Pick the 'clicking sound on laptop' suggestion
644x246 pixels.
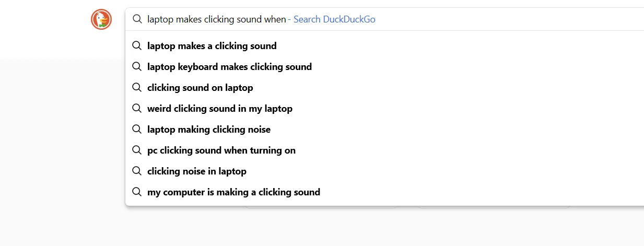200,88
